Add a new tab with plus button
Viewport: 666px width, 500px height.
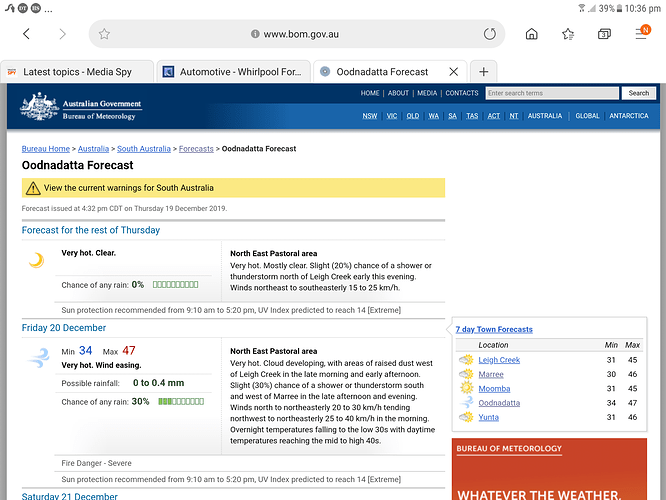coord(483,71)
